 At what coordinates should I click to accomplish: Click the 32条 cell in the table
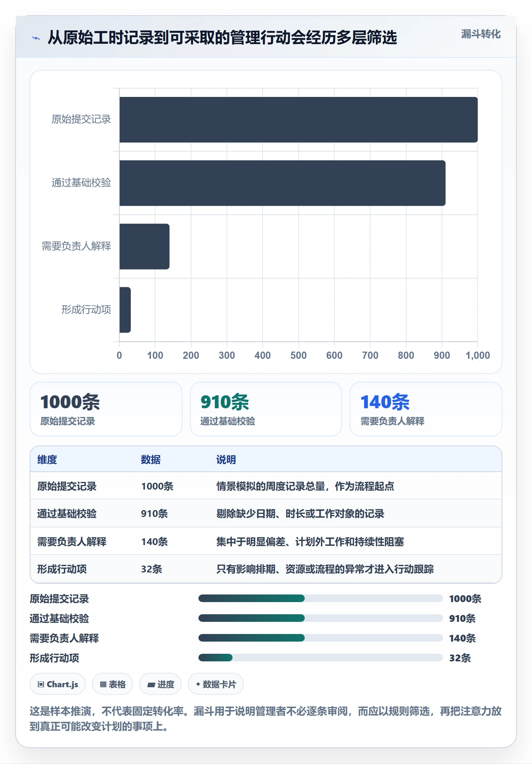click(152, 569)
